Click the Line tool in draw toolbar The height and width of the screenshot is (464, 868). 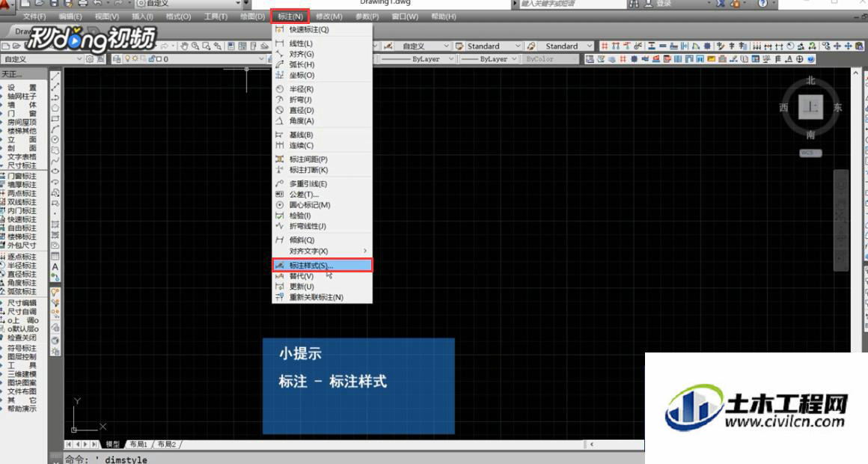[x=55, y=76]
